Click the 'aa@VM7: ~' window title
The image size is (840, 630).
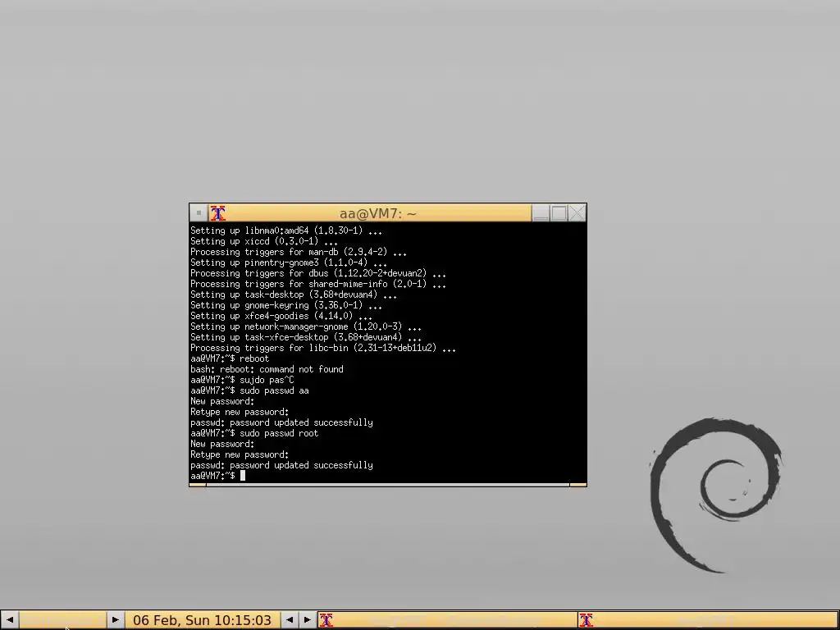377,214
